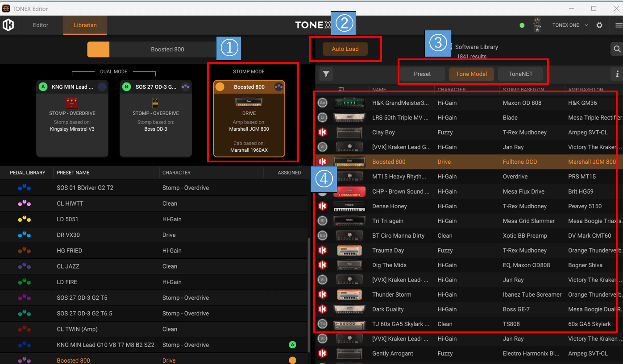Select the A slot badge in Dual Mode

[43, 87]
